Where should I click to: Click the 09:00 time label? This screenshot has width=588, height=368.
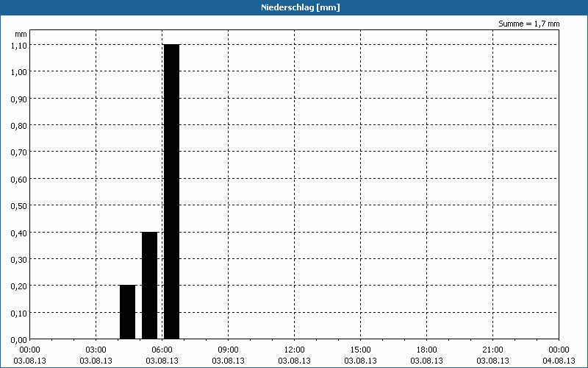(228, 350)
